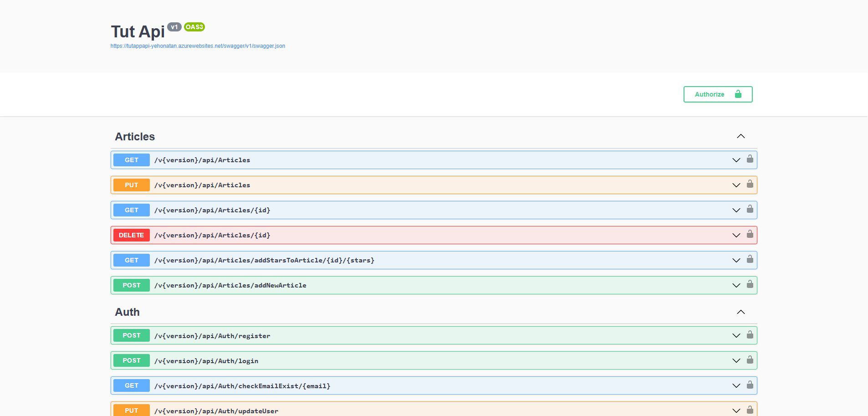Viewport: 868px width, 416px height.
Task: Expand GET /api/Articles with its chevron
Action: tap(736, 160)
